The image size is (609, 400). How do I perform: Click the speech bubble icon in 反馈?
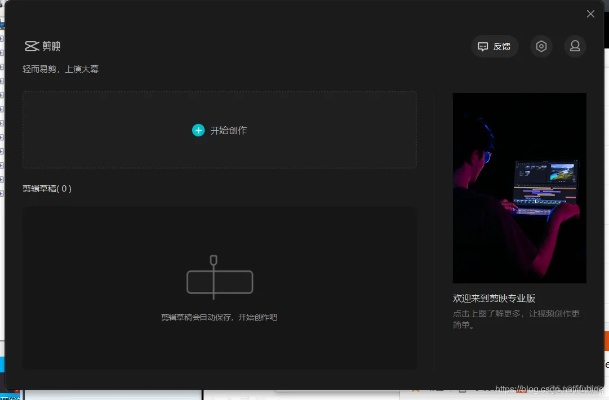483,47
